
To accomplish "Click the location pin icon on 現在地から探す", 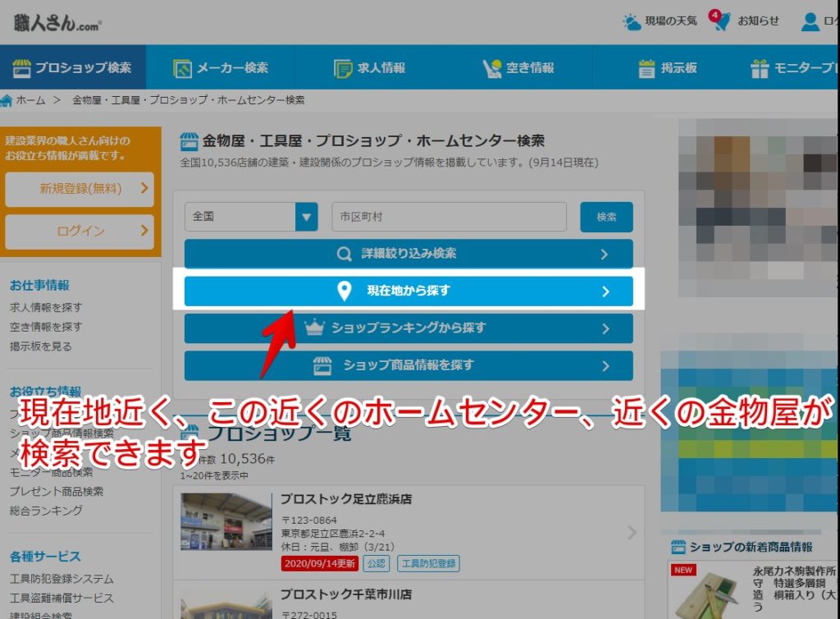I will pos(343,291).
